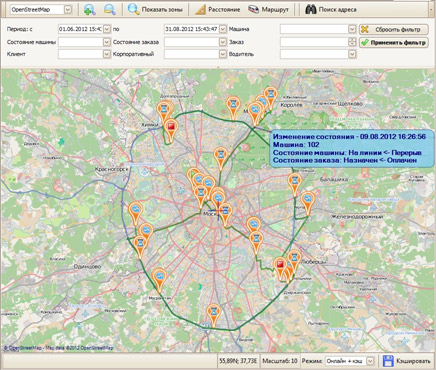
Task: Expand the Состояние заказа combo box
Action: (223, 42)
